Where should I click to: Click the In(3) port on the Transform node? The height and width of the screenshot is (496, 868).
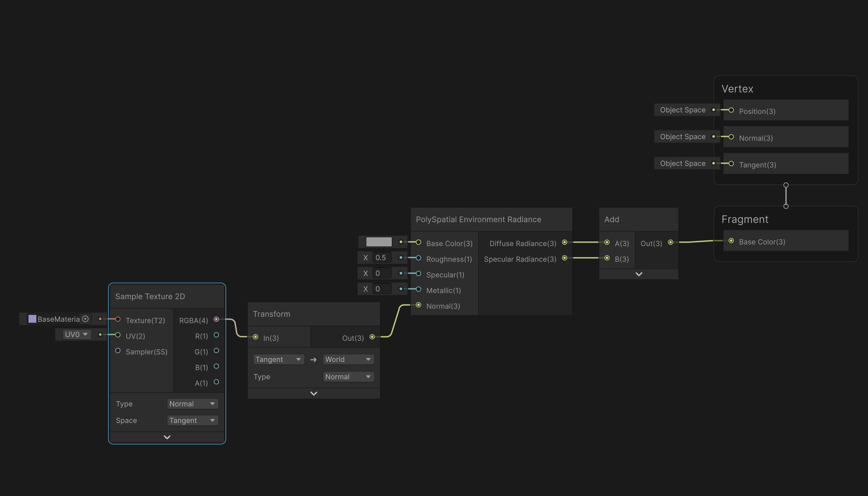(x=256, y=337)
